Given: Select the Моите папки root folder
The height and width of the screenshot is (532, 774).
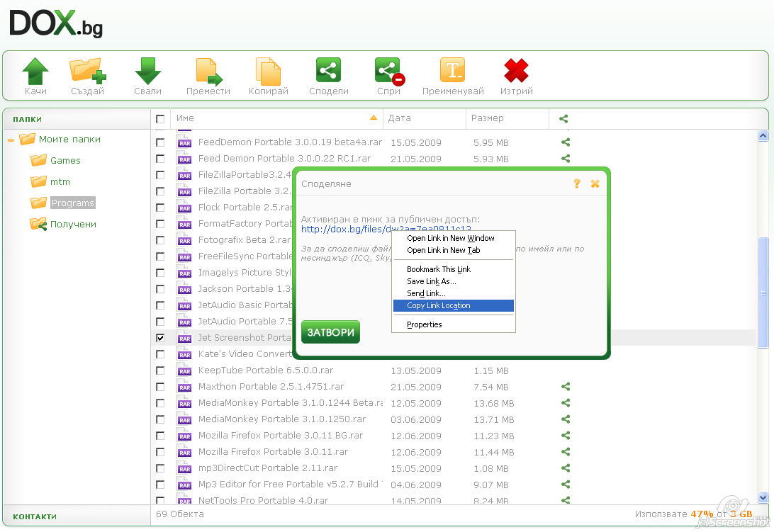Looking at the screenshot, I should coord(69,139).
